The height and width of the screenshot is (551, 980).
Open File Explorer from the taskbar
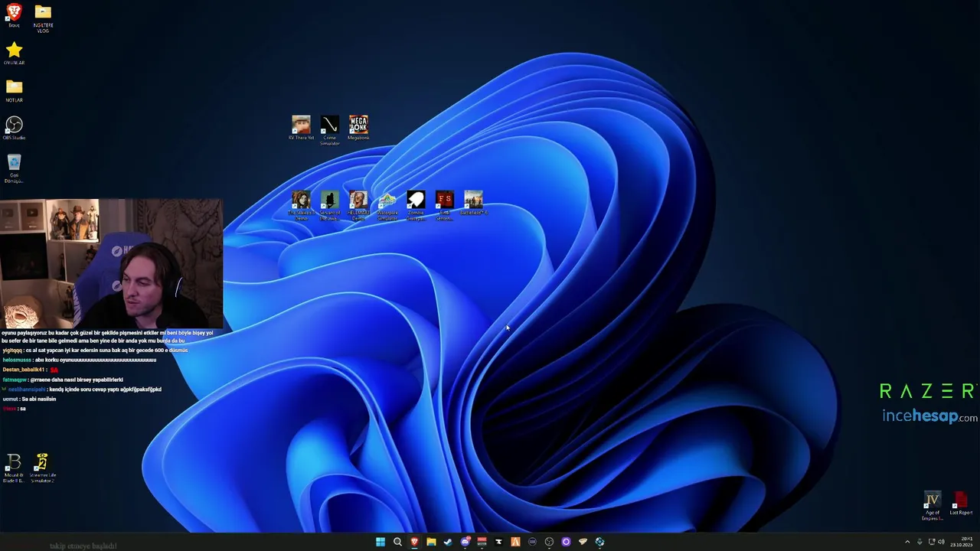pyautogui.click(x=431, y=542)
